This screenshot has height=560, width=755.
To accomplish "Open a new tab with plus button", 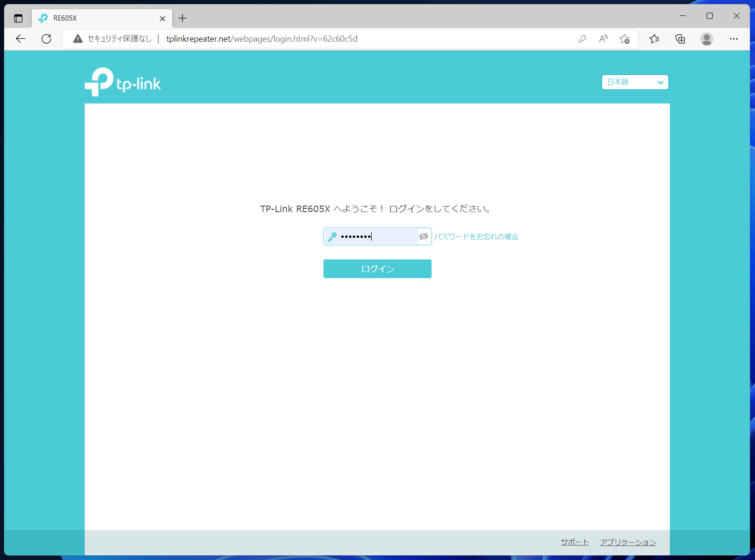I will 183,18.
